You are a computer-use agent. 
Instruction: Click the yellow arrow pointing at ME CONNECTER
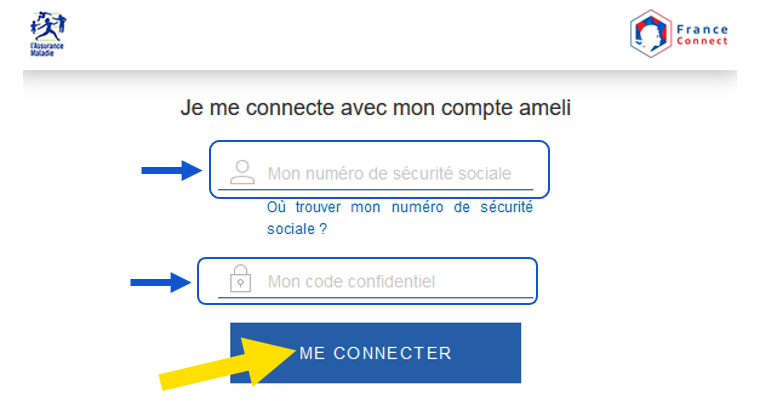pos(227,363)
